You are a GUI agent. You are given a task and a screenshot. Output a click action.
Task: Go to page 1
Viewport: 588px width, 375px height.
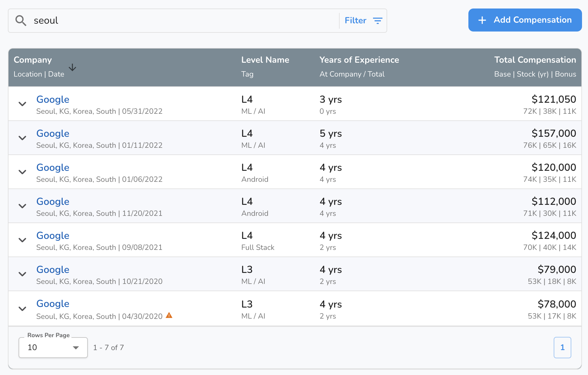click(563, 348)
